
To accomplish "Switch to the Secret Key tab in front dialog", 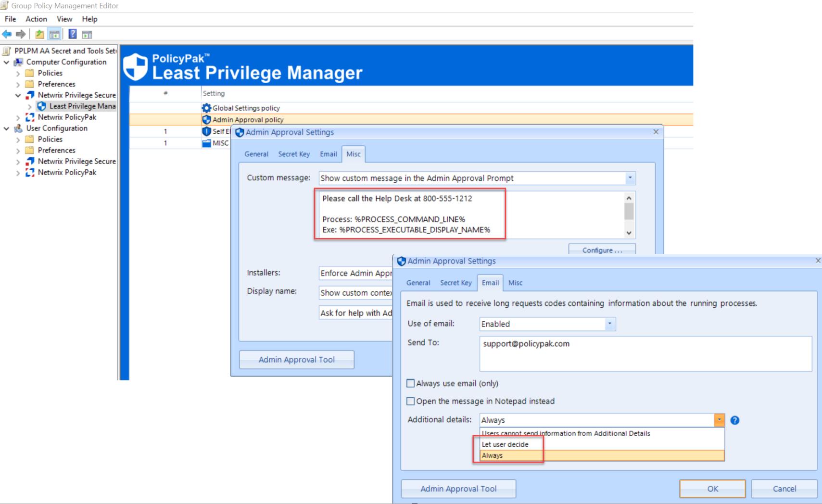I will (x=455, y=283).
